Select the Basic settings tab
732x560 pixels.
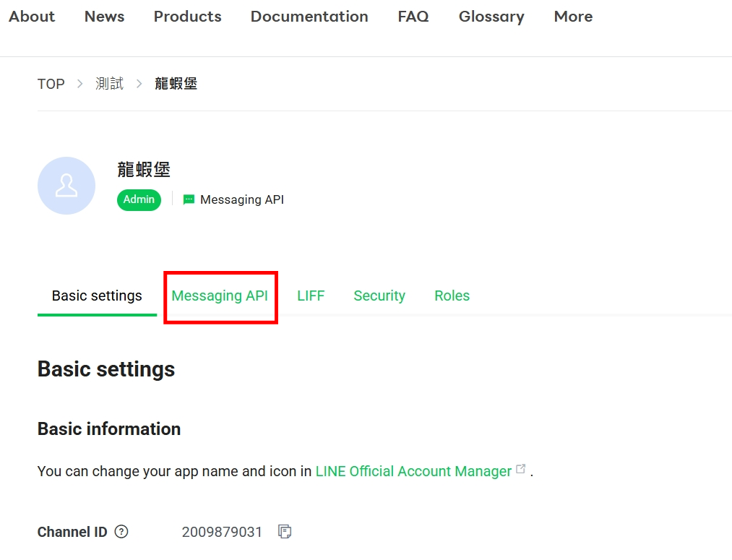click(x=97, y=296)
